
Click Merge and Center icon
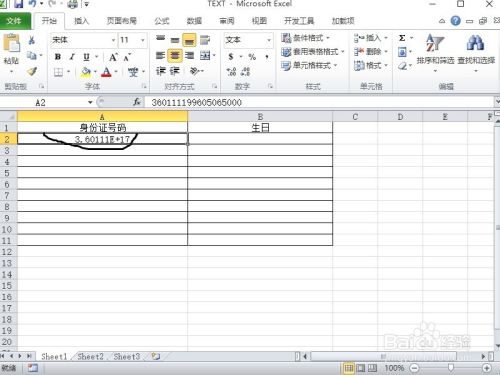tap(205, 55)
